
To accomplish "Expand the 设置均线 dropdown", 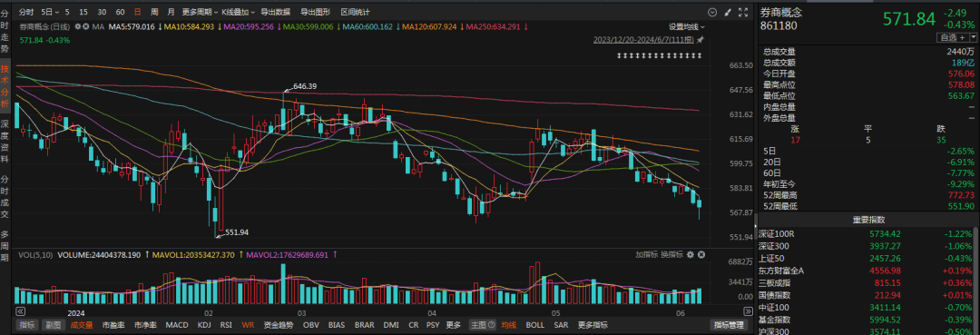I will click(686, 27).
